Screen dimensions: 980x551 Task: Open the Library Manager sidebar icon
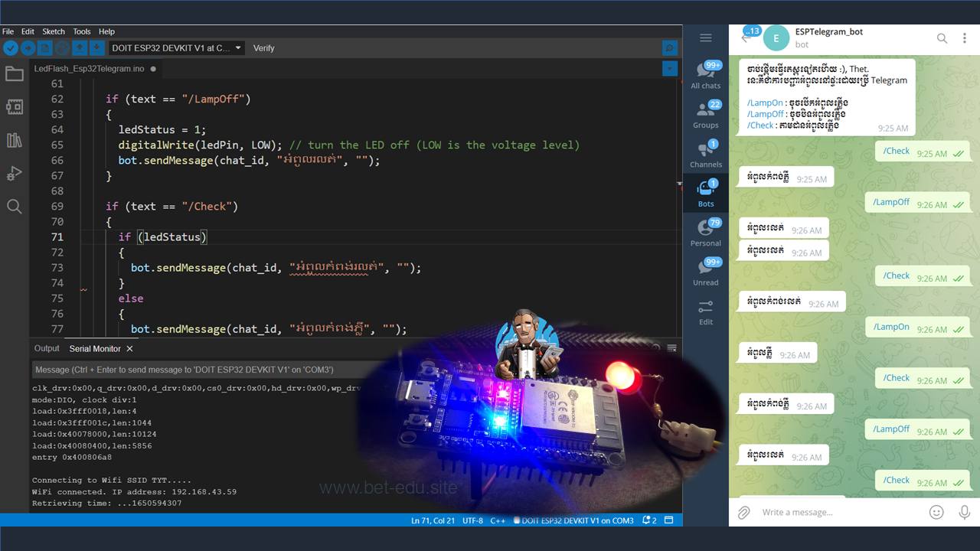pyautogui.click(x=14, y=140)
